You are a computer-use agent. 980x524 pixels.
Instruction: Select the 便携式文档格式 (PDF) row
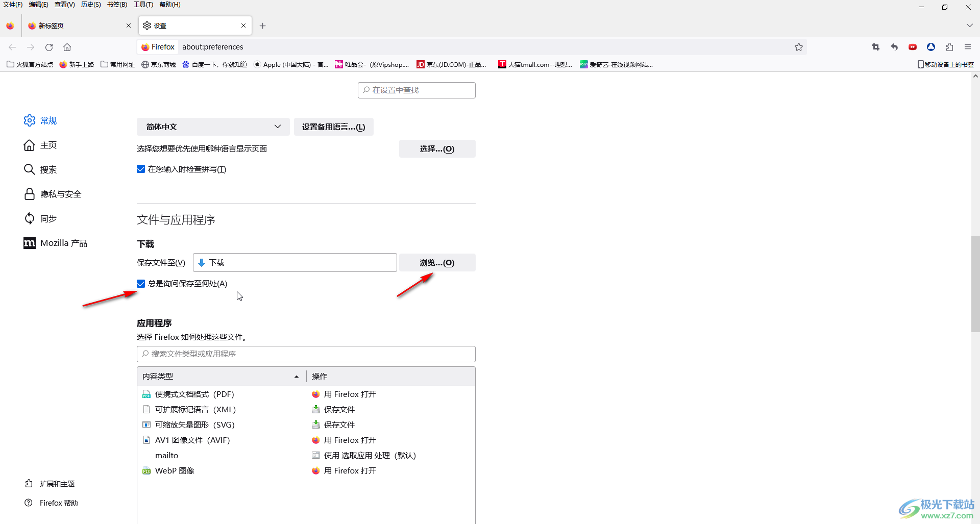(x=306, y=394)
